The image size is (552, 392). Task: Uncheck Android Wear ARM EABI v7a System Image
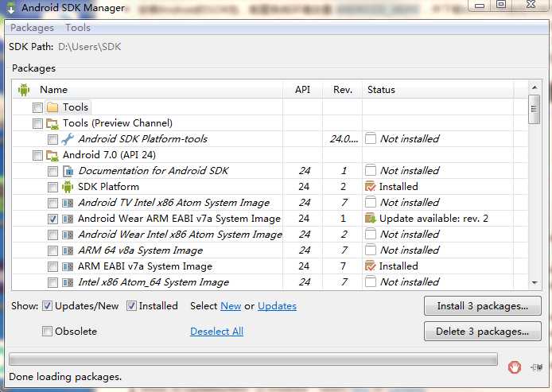[52, 219]
